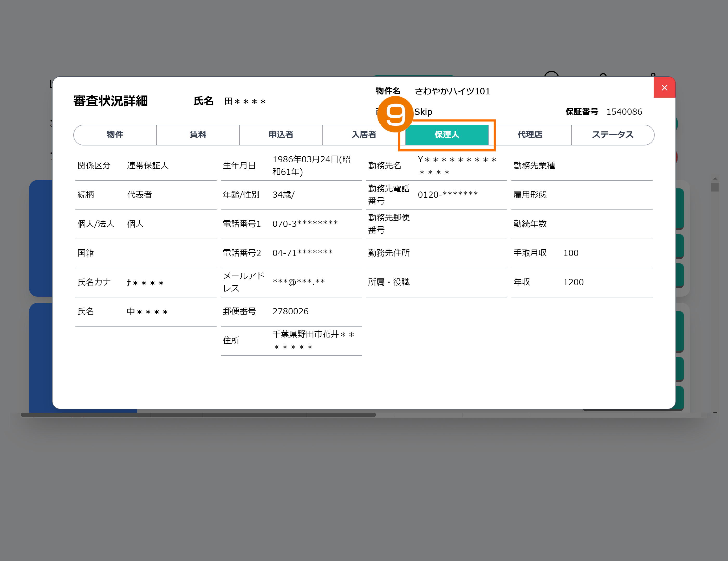Click the 関係区分 value 連帯保証人
728x561 pixels.
[148, 165]
